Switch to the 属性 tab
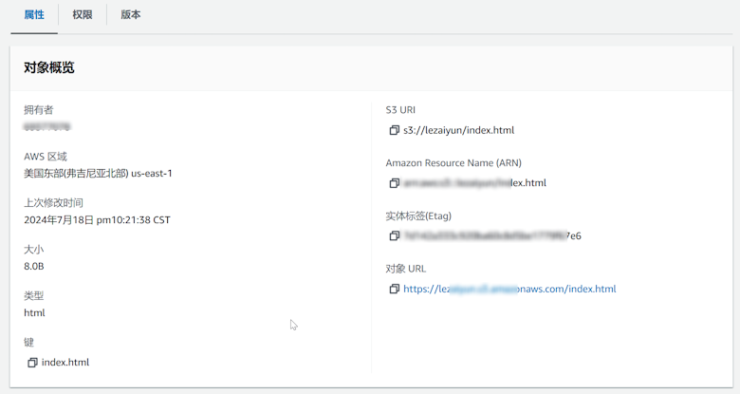The image size is (740, 394). click(34, 15)
